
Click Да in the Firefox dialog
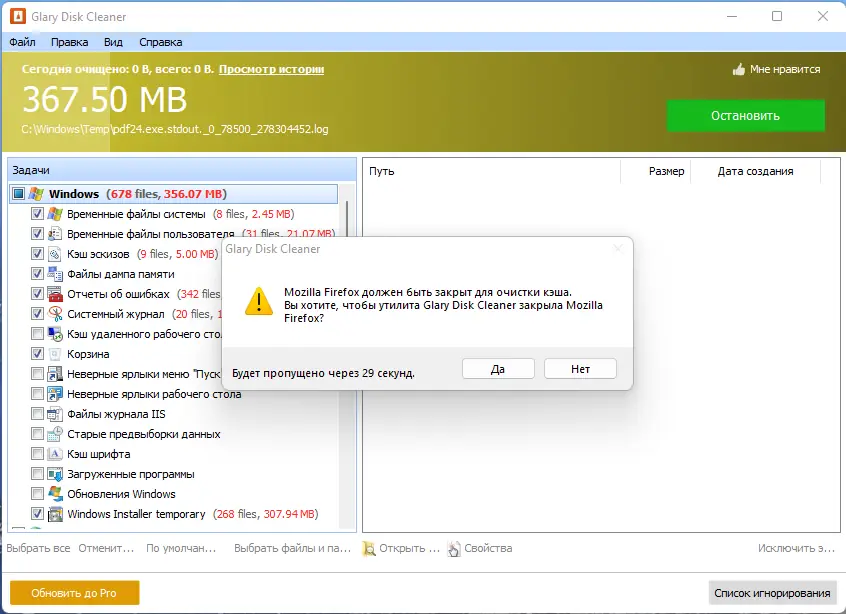pyautogui.click(x=498, y=369)
